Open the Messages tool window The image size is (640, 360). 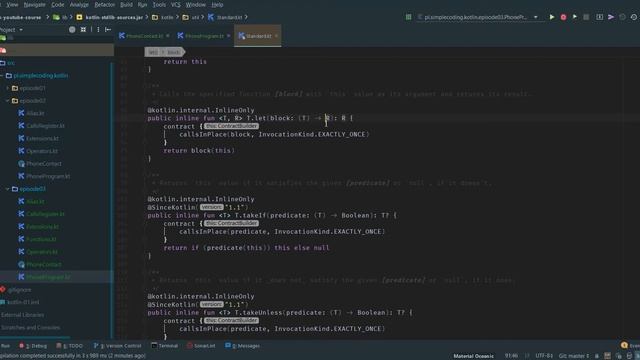pyautogui.click(x=242, y=346)
